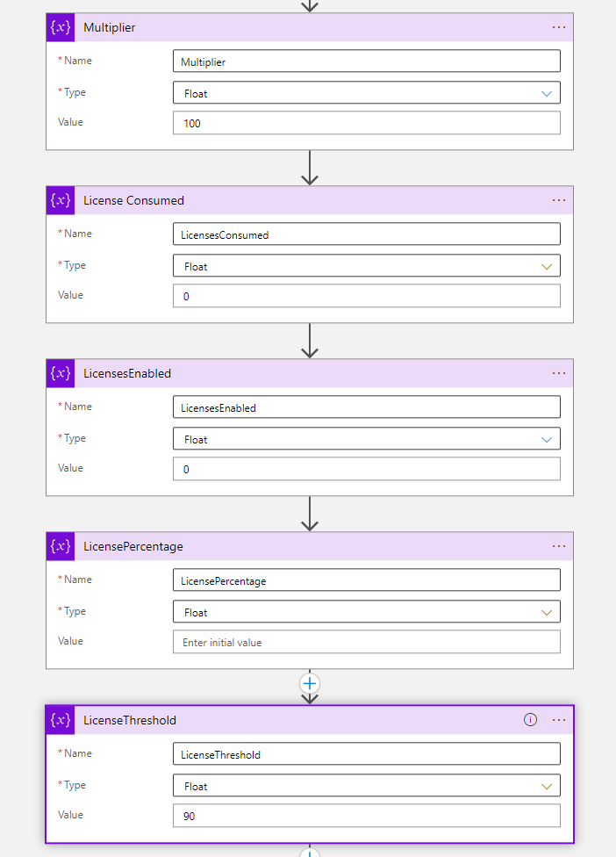Edit the LicensePercentage Name field
The width and height of the screenshot is (616, 857).
pos(367,580)
